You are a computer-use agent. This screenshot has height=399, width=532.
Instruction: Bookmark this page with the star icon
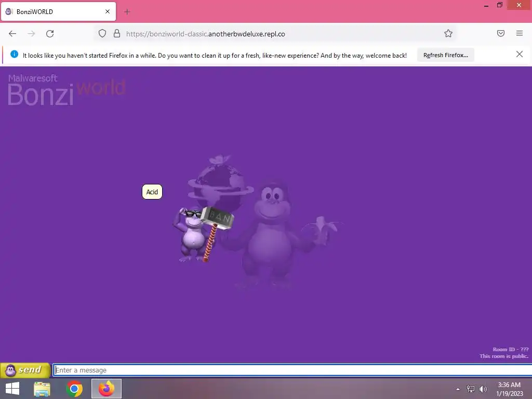pyautogui.click(x=448, y=33)
